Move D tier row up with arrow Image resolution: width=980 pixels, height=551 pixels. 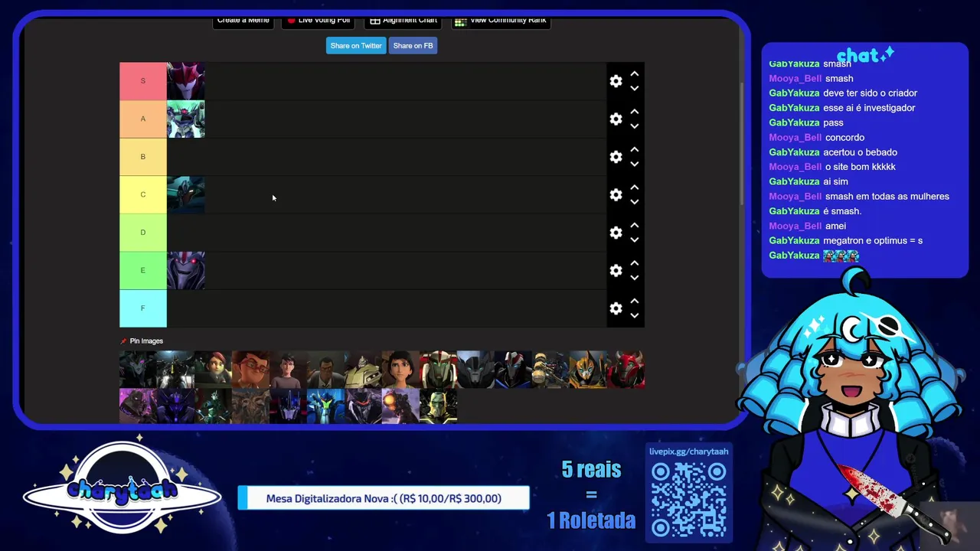pos(635,226)
